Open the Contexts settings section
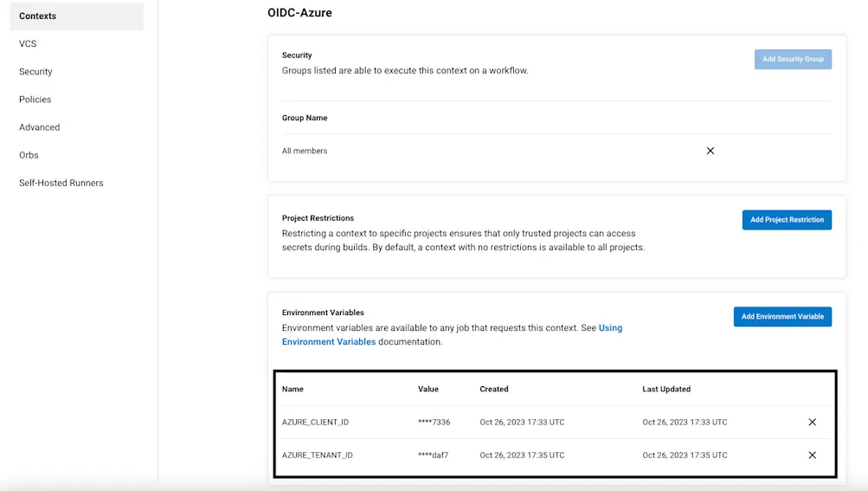 click(76, 16)
